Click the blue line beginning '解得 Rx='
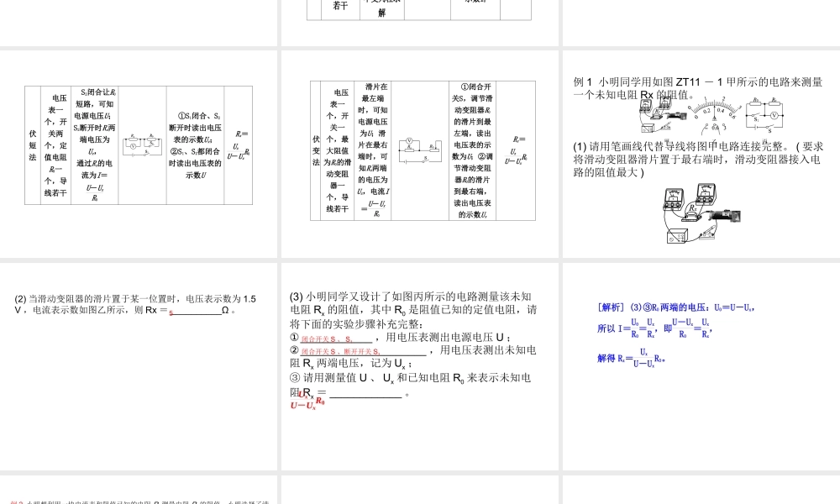 632,358
